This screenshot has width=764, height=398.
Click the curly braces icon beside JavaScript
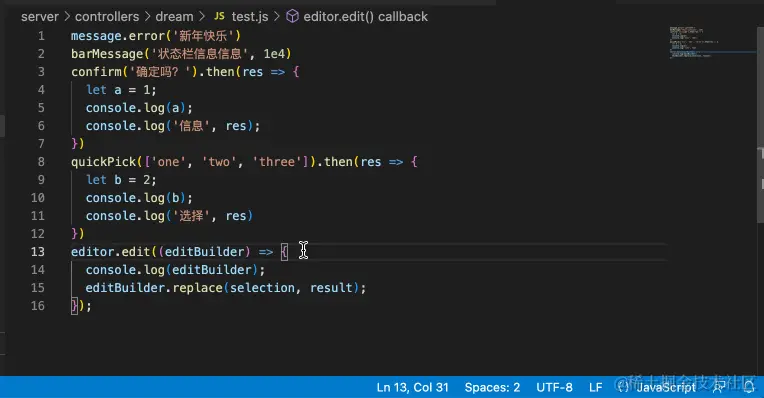click(623, 387)
